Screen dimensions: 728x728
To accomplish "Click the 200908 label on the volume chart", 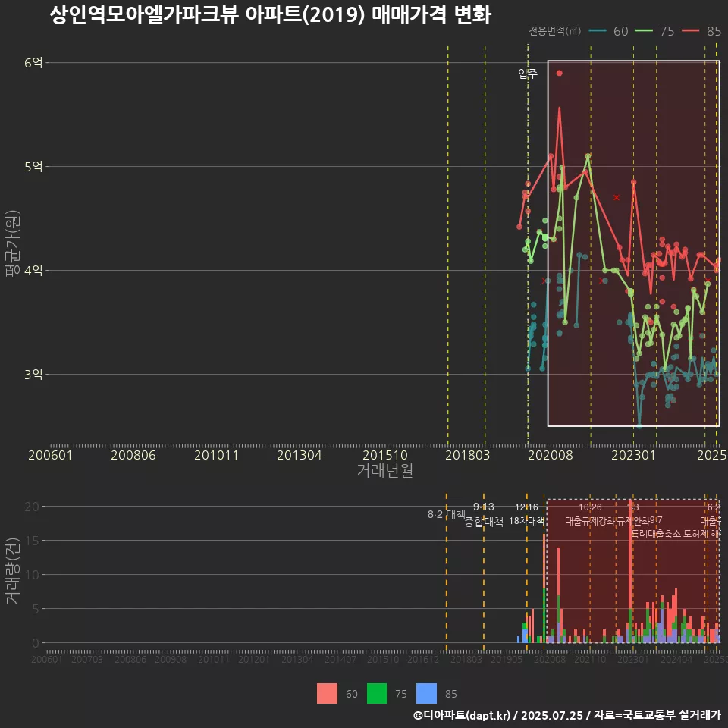I will 171,659.
